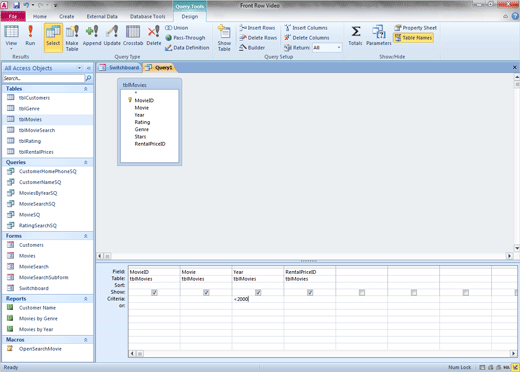Click Delete Rows in Query Setup
The width and height of the screenshot is (520, 372).
click(258, 38)
